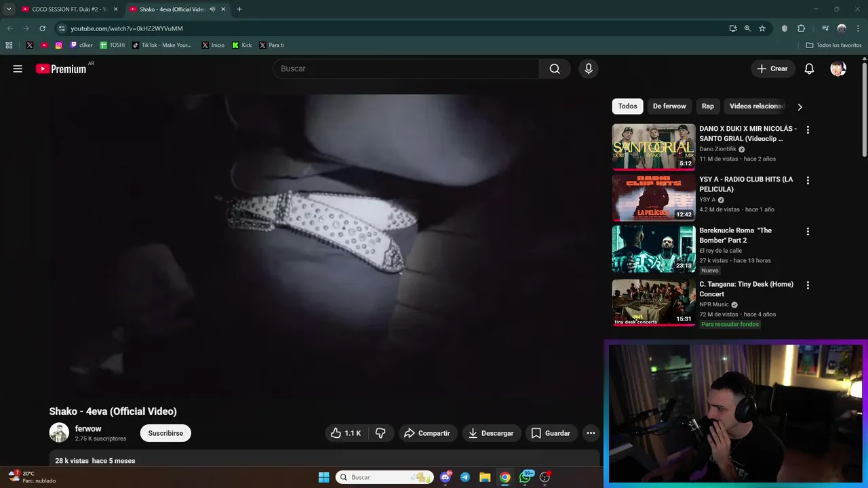Image resolution: width=868 pixels, height=488 pixels.
Task: Select the De ferwow filter chip
Action: [x=669, y=106]
